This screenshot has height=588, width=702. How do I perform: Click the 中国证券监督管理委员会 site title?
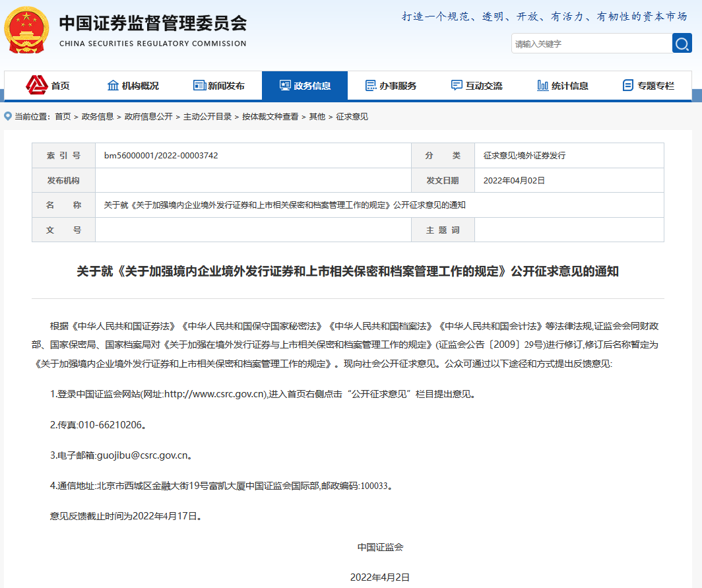[x=153, y=23]
